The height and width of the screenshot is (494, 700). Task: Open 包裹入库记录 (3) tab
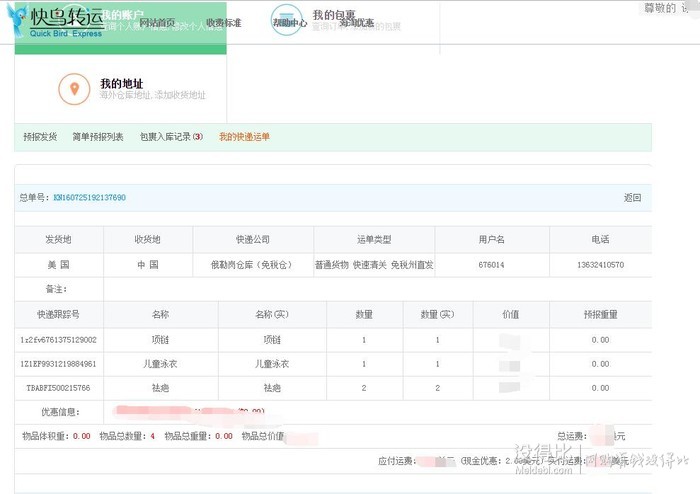pyautogui.click(x=171, y=137)
